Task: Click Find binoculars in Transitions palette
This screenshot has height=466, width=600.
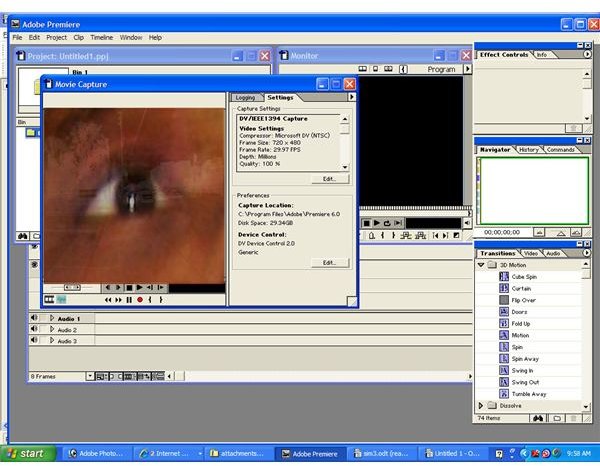Action: point(538,418)
